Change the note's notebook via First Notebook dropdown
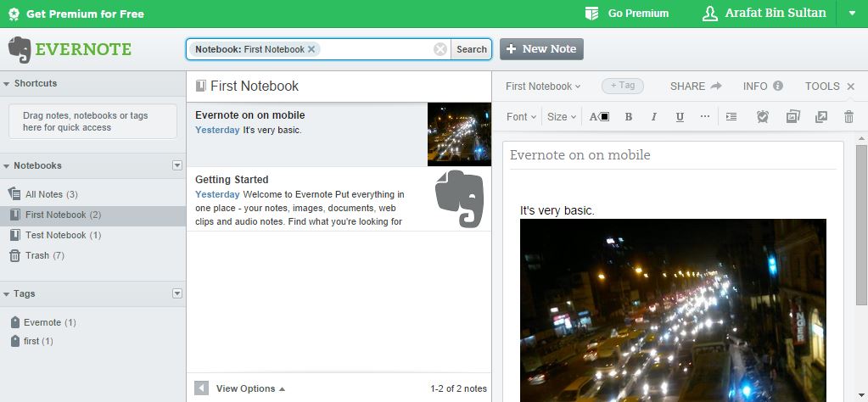 543,87
